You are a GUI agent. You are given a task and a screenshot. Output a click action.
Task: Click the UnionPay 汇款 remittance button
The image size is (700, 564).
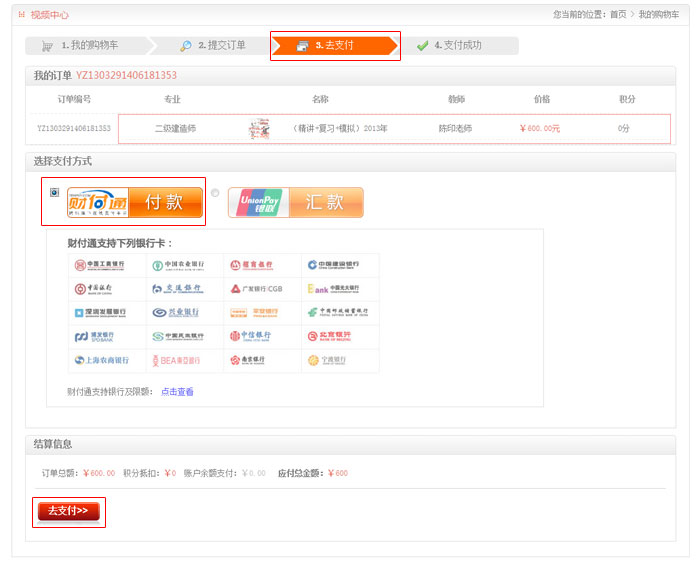tap(296, 203)
